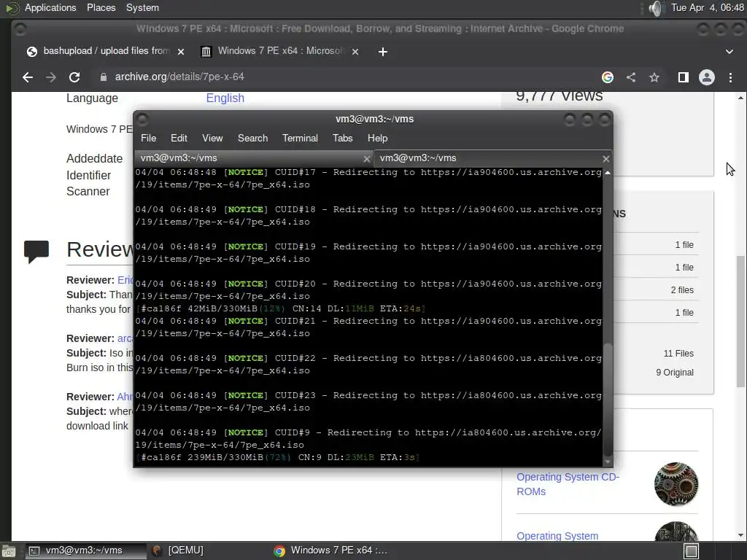Screen dimensions: 747x560
Task: Click the Identifier label
Action: point(88,175)
